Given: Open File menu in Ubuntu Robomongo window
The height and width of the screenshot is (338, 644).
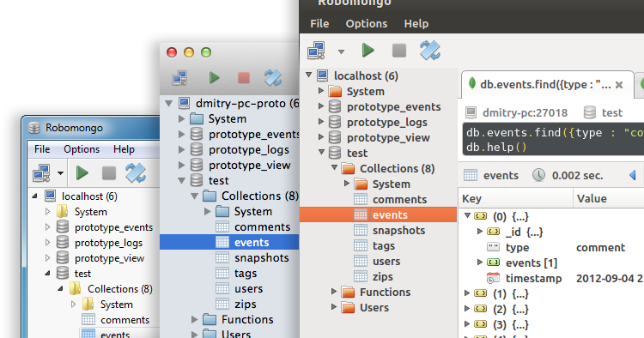Looking at the screenshot, I should [319, 24].
